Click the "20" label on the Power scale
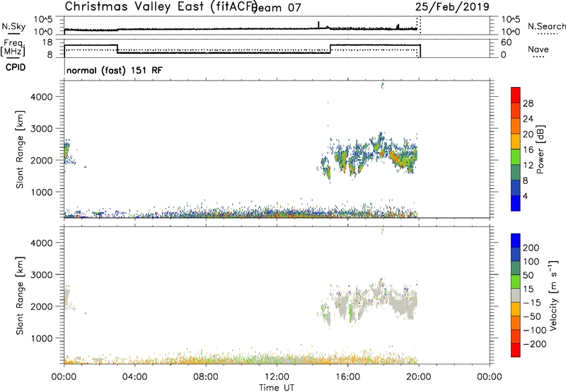This screenshot has height=392, width=566. [528, 134]
